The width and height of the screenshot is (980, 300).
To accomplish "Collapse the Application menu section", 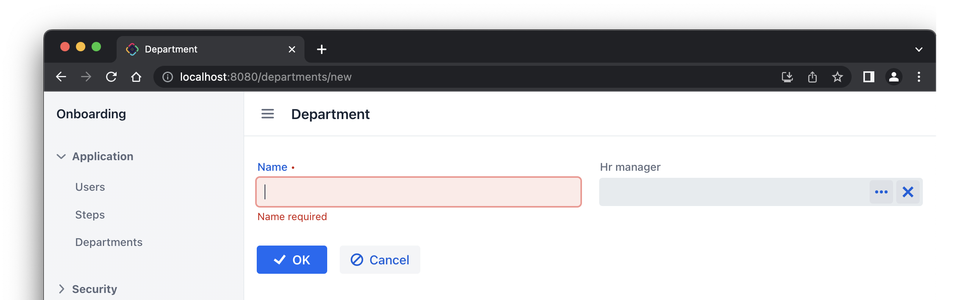I will [x=61, y=157].
